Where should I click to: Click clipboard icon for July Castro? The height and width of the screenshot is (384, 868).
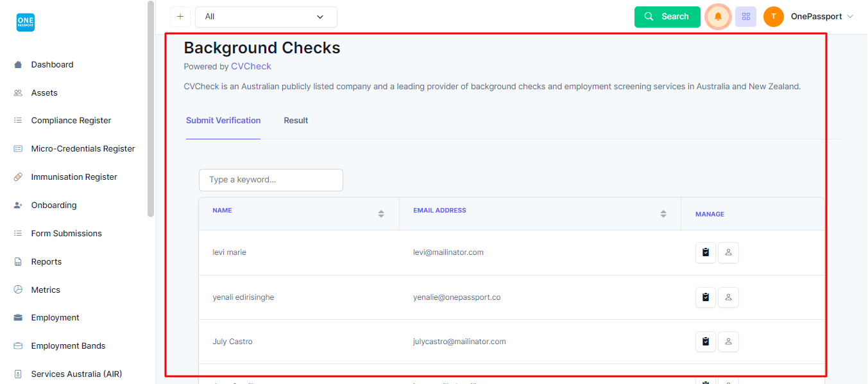point(706,342)
